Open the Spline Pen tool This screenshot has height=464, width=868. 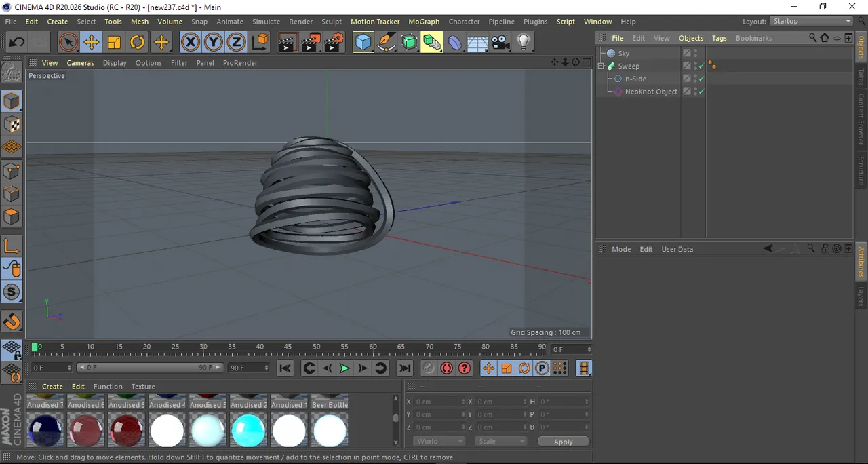coord(387,43)
